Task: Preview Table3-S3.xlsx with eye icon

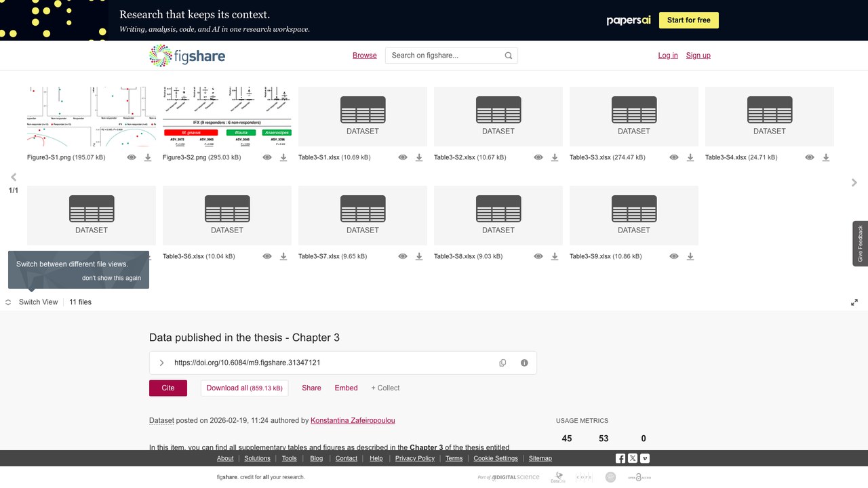Action: coord(674,157)
